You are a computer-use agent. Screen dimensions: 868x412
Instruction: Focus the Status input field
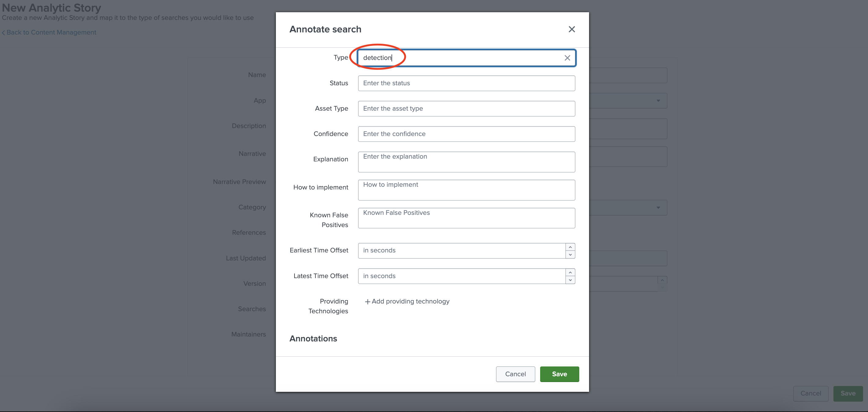[x=466, y=83]
